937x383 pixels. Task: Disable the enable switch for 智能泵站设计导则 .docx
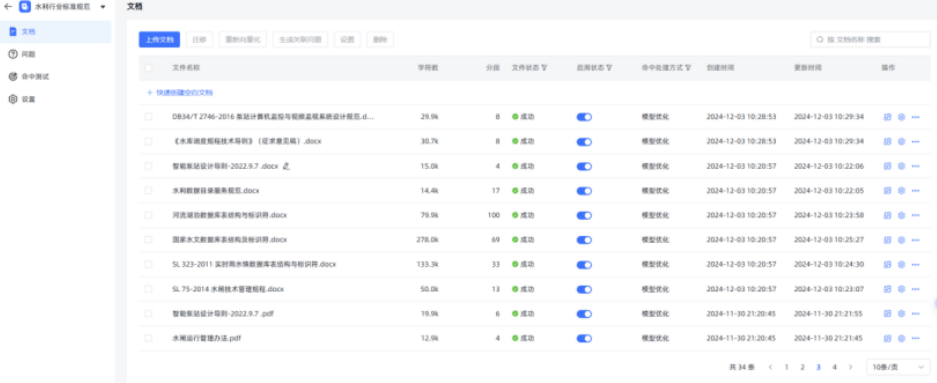pos(584,166)
